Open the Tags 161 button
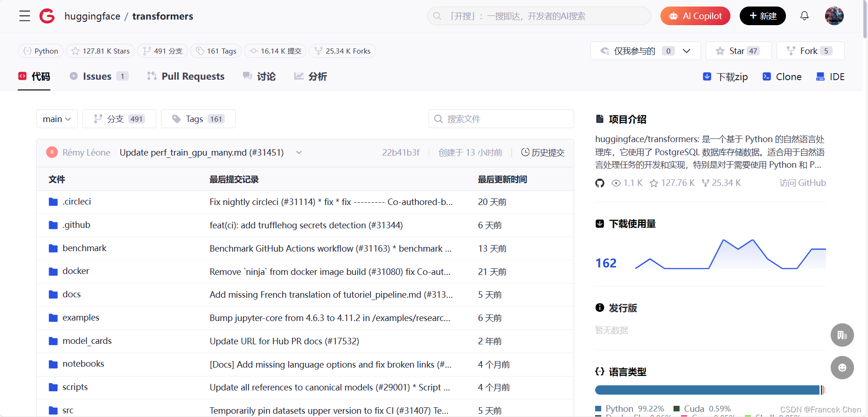 tap(198, 119)
